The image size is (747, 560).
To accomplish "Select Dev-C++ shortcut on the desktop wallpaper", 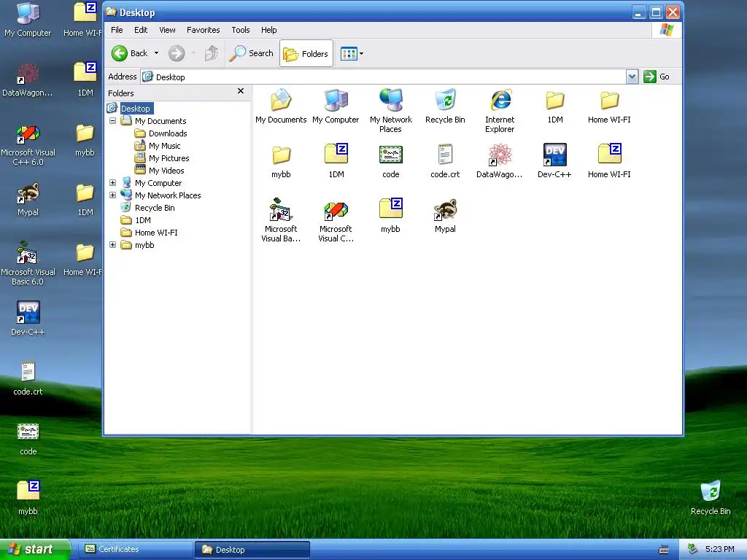I will [28, 318].
